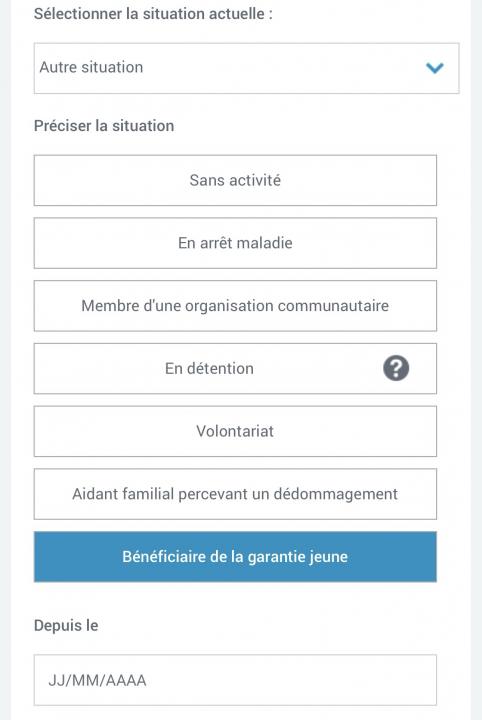Toggle the highlighted 'Bénéficiaire de la garantie jeune'
Image resolution: width=482 pixels, height=720 pixels.
pyautogui.click(x=235, y=557)
